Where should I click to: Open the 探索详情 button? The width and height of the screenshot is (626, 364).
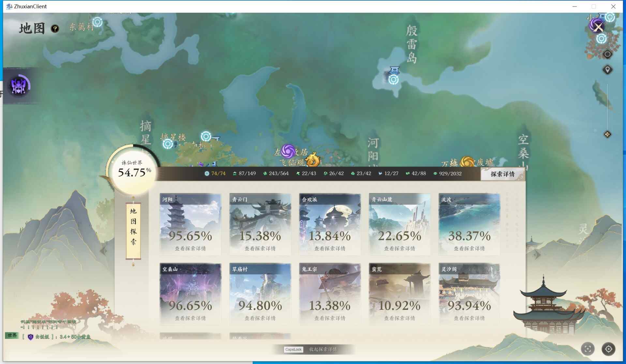coord(503,174)
